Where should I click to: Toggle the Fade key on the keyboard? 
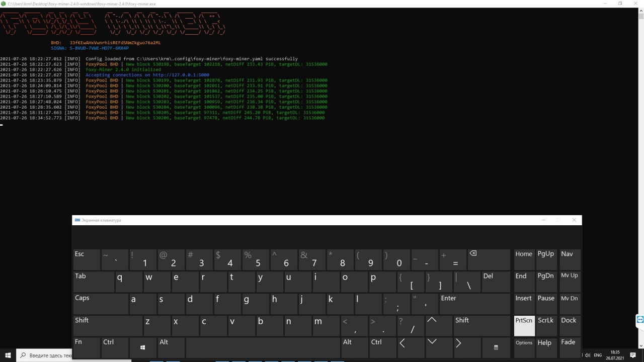click(x=570, y=347)
